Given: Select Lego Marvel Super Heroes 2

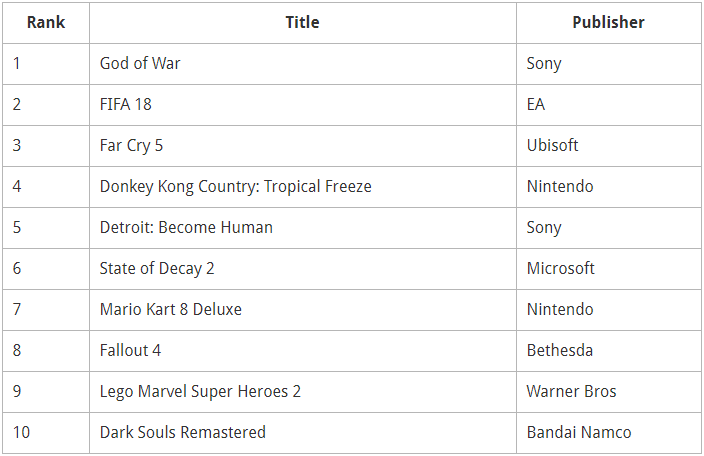Looking at the screenshot, I should (200, 392).
